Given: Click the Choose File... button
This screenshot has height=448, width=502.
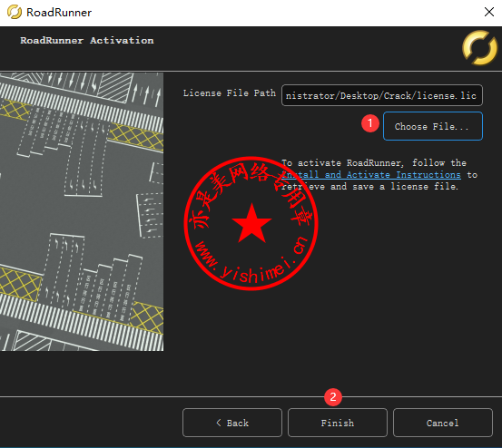Looking at the screenshot, I should (x=433, y=126).
